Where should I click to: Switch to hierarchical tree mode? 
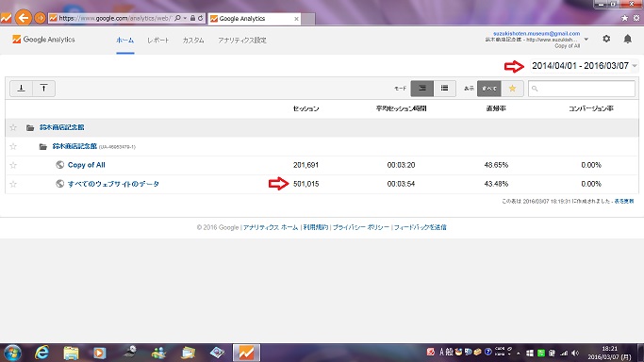coord(421,89)
